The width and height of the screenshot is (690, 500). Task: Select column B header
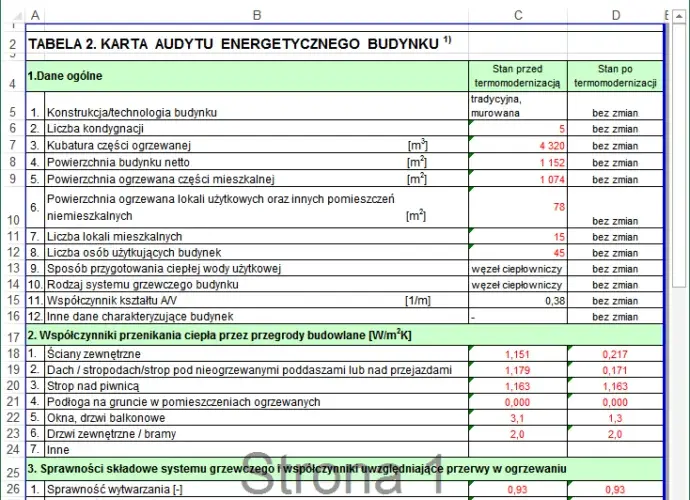(x=257, y=15)
